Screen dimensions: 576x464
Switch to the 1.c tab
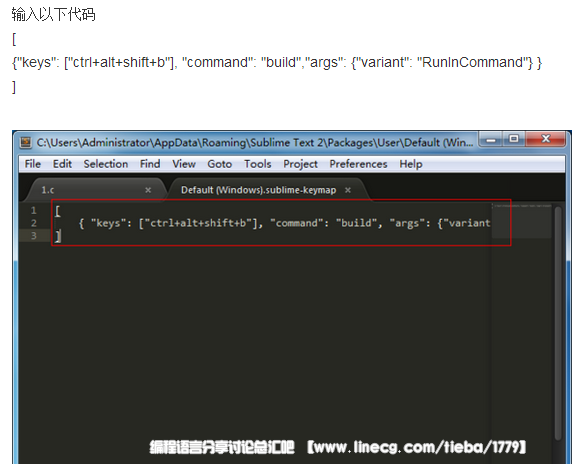94,190
